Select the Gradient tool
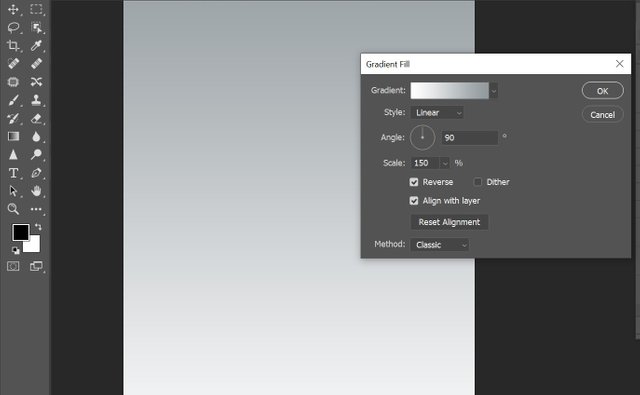This screenshot has height=395, width=640. click(13, 136)
